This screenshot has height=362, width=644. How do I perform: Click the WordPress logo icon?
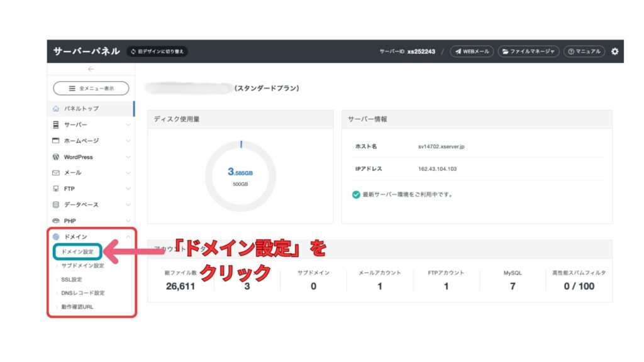[x=56, y=156]
